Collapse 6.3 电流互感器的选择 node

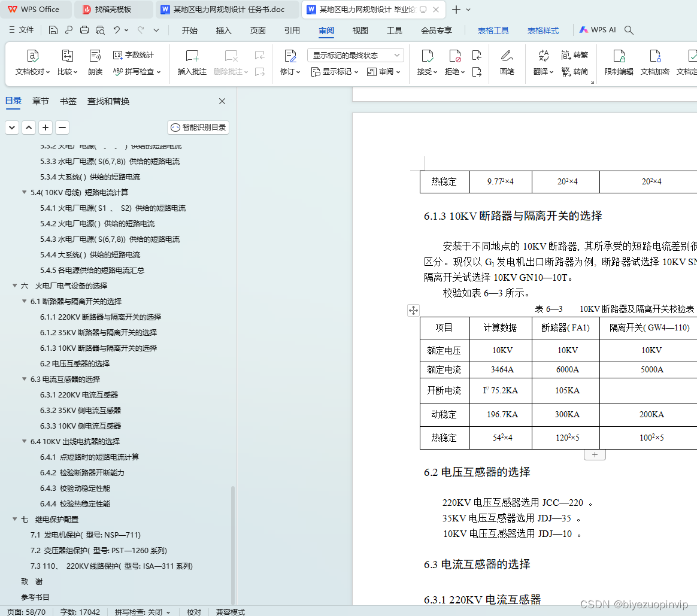(25, 379)
